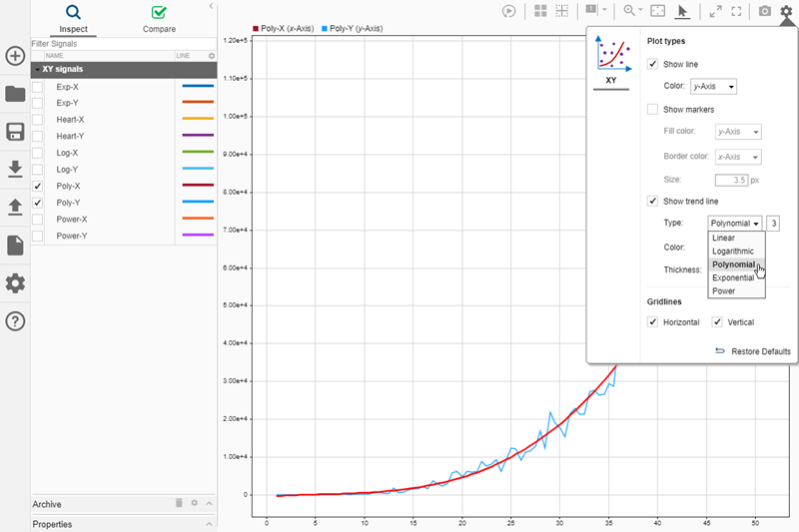Viewport: 799px width, 532px height.
Task: Click the import download arrow icon
Action: [15, 169]
